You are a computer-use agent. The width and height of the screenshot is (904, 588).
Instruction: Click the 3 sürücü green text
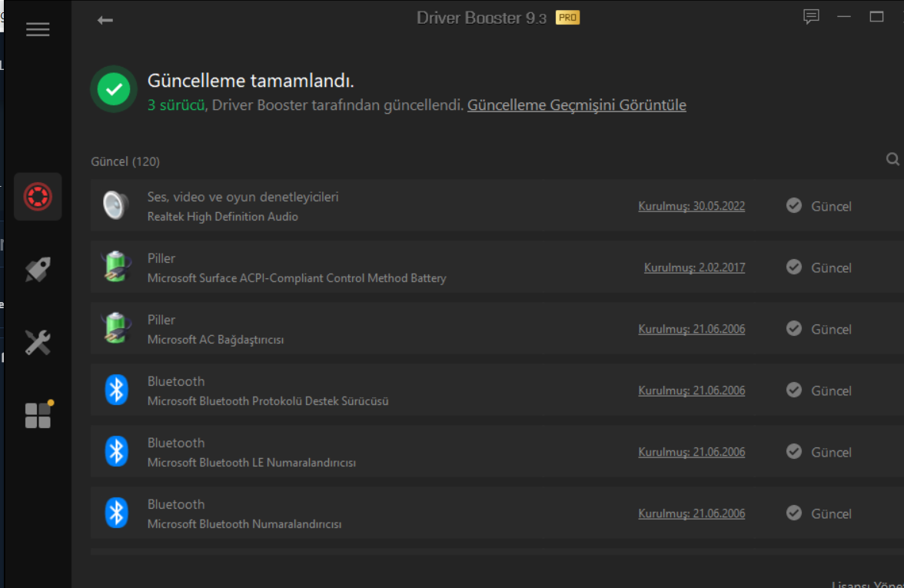(x=177, y=105)
